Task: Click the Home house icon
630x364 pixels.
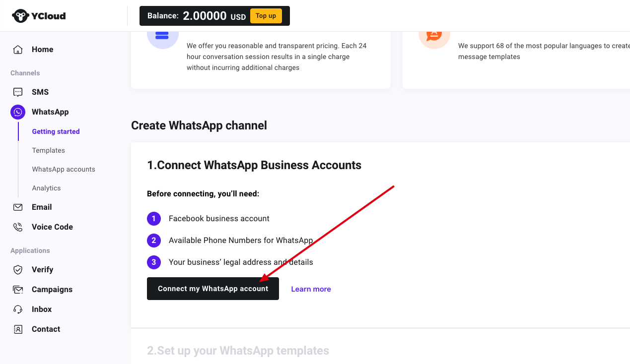Action: click(x=18, y=50)
